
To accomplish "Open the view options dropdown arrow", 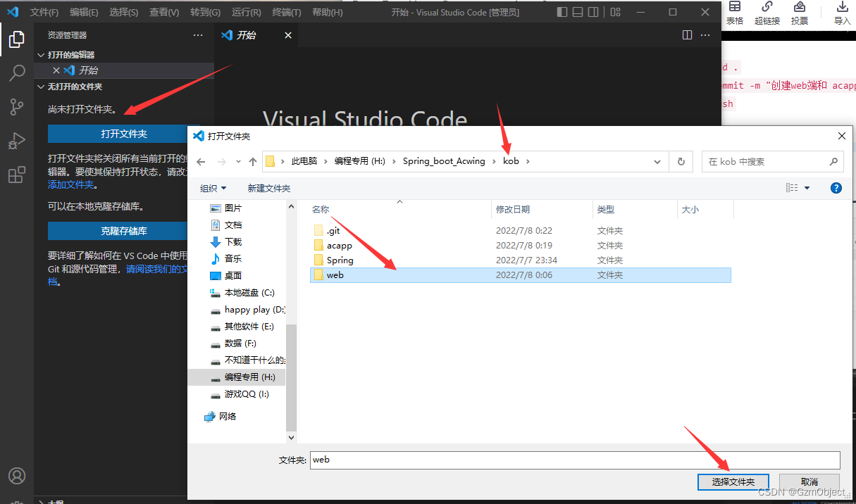I will 807,188.
